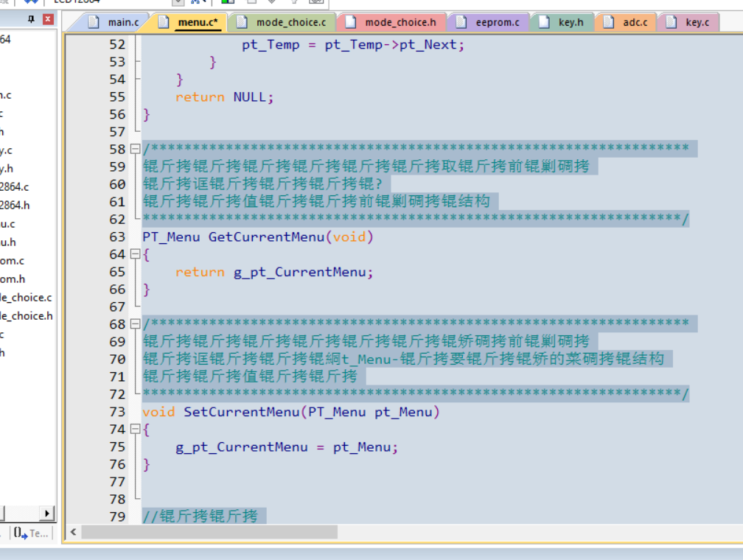Click "return g_pt_CurrentMenu;" on line 65
Image resolution: width=743 pixels, height=560 pixels.
pyautogui.click(x=274, y=272)
